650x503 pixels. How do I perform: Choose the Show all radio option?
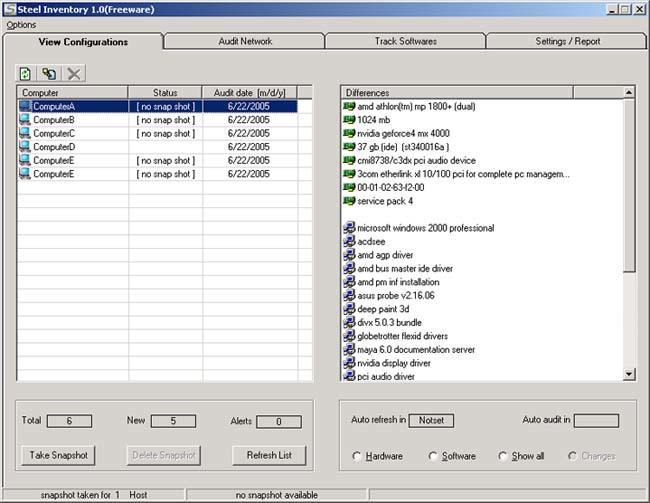(x=503, y=457)
